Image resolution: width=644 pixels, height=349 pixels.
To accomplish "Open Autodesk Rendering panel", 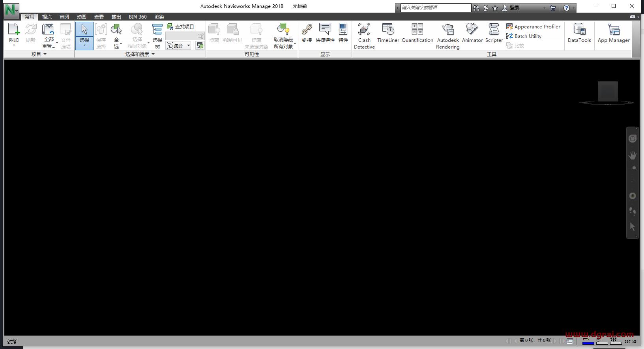I will [447, 36].
